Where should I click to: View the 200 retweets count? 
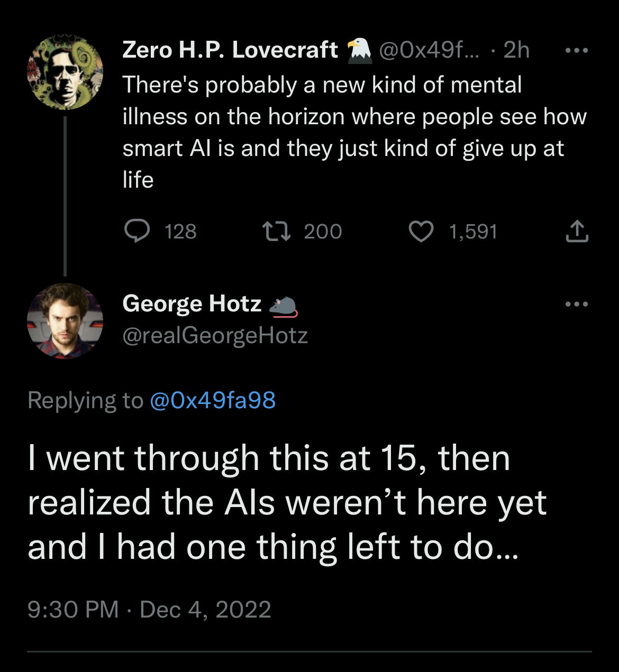point(323,232)
